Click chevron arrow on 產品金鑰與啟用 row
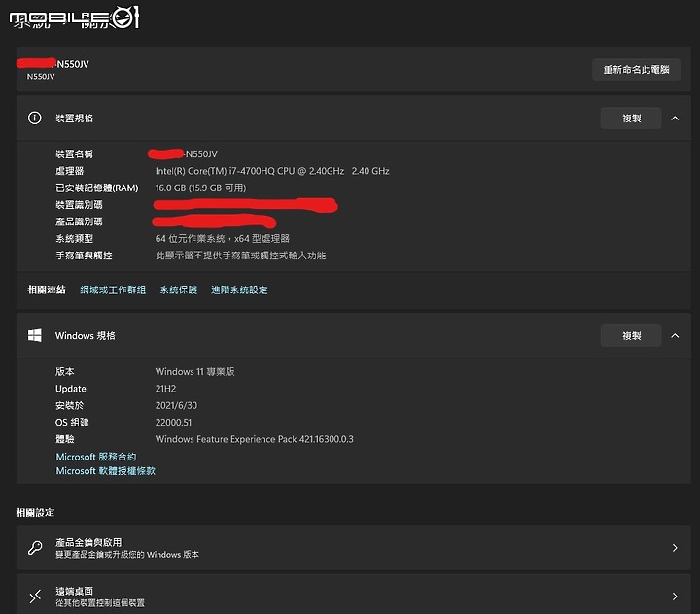The height and width of the screenshot is (614, 700). [675, 548]
